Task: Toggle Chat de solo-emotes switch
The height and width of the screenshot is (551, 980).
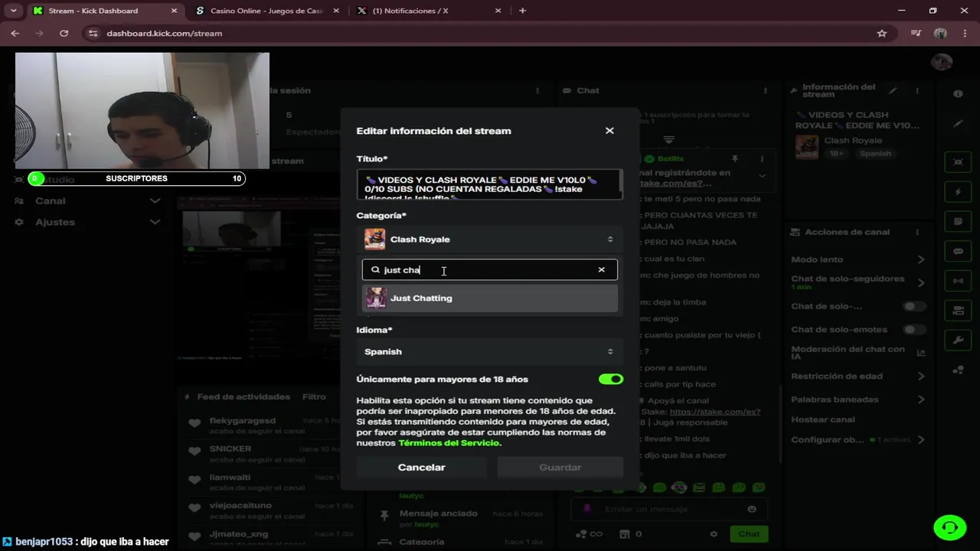Action: tap(914, 330)
